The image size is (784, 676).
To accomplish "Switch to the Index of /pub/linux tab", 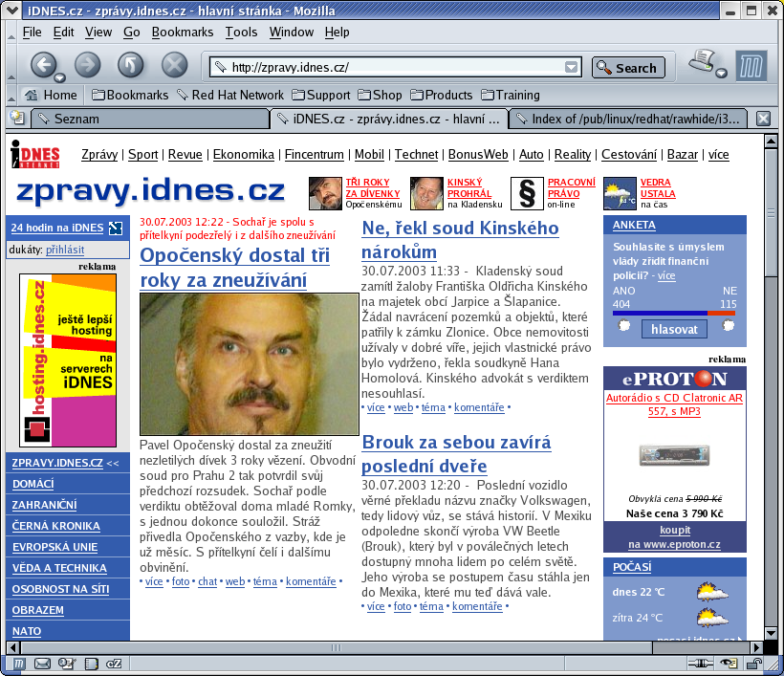I will click(628, 119).
